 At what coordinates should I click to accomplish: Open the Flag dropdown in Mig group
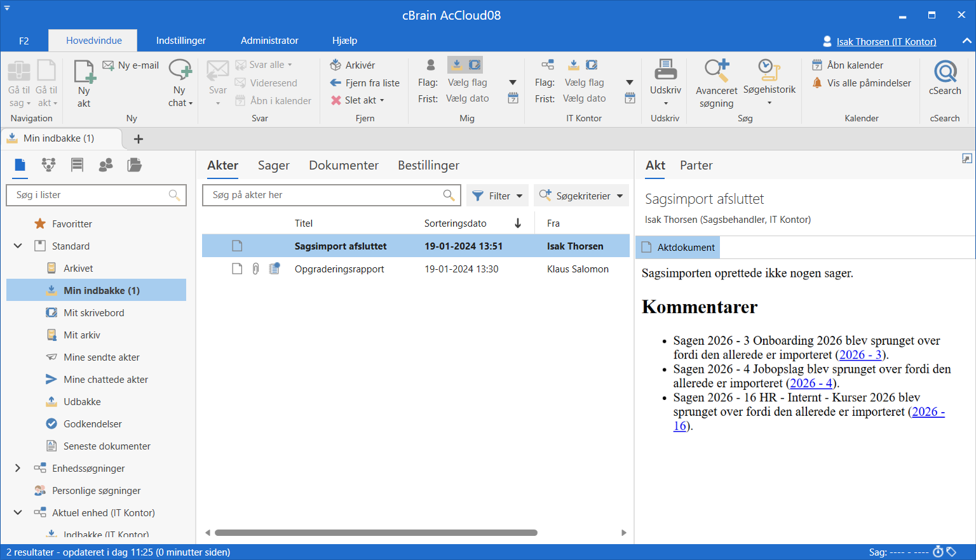(513, 83)
